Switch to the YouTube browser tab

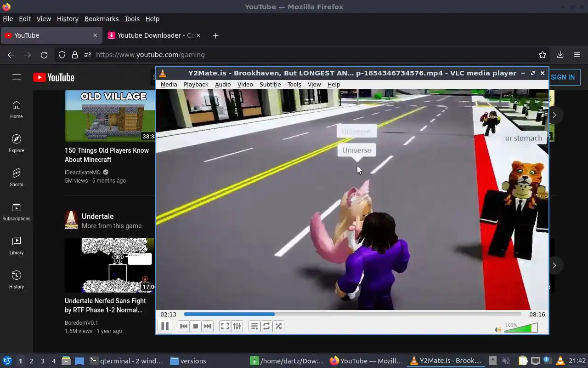(51, 35)
